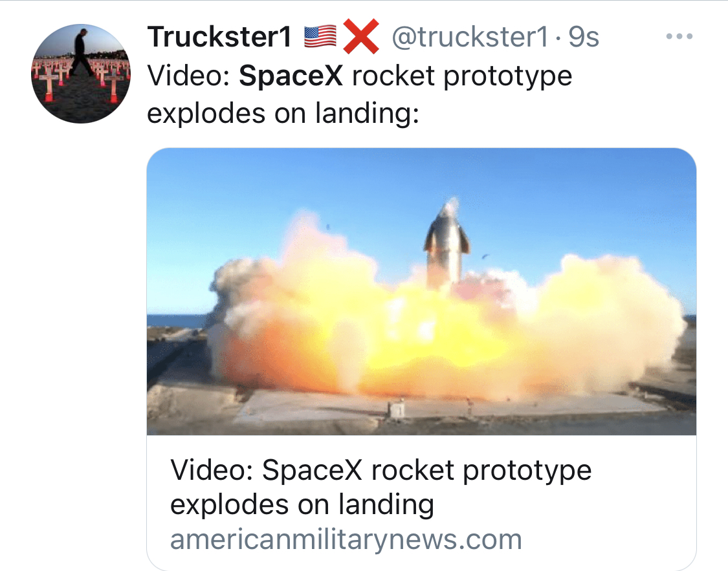Click 'rocket prototype' in the tweet's first line
The height and width of the screenshot is (571, 728).
(x=462, y=76)
